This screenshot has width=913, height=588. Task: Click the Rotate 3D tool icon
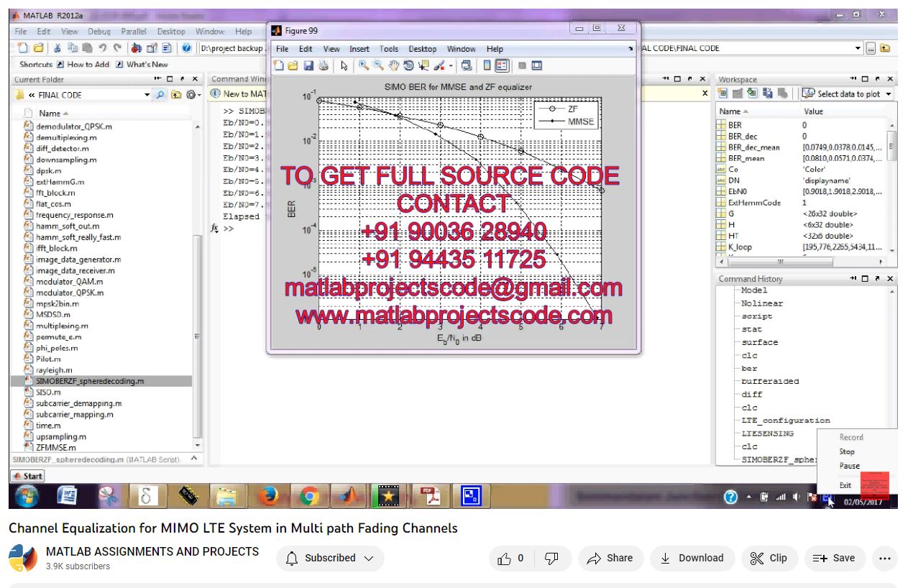[408, 65]
